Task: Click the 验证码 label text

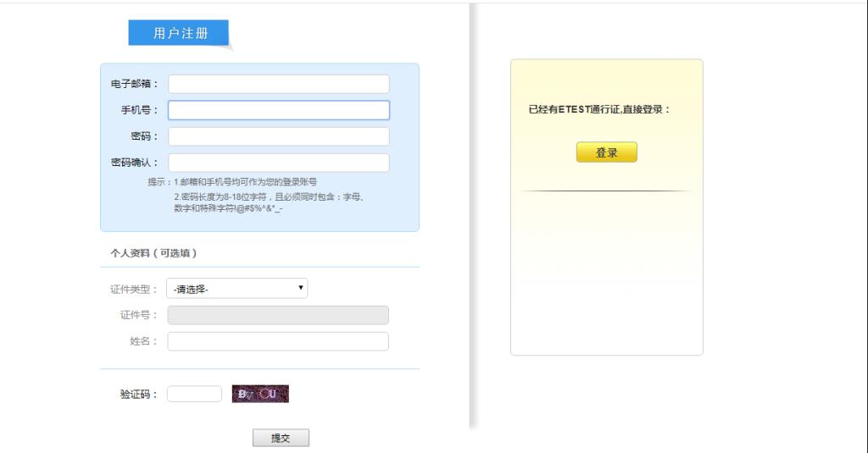Action: click(139, 395)
